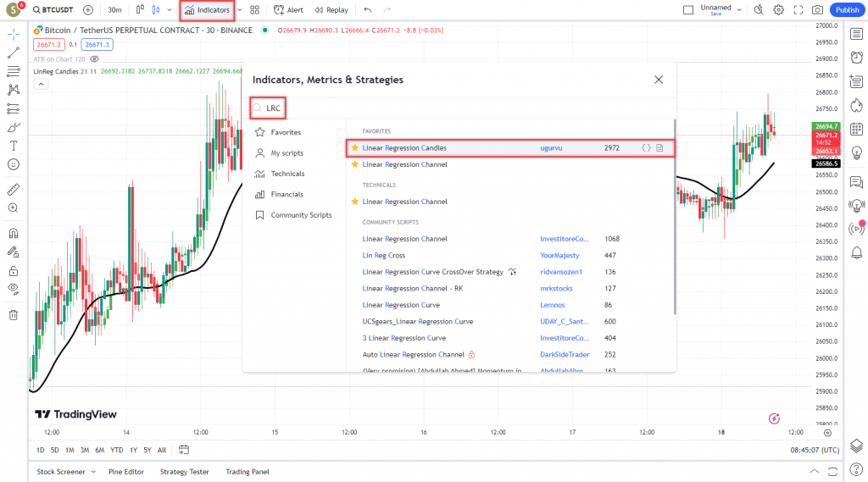Redo the chart action
The image size is (868, 482).
coord(387,10)
